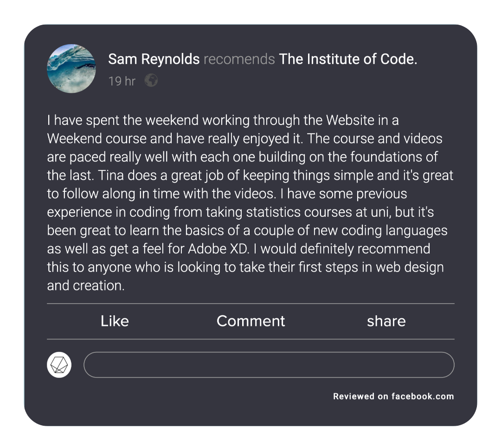Focus the empty comment input field
The image size is (501, 448).
(x=269, y=365)
